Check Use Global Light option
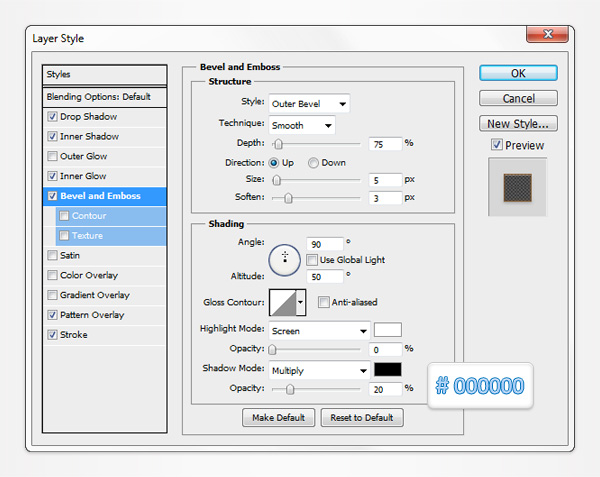 (313, 260)
